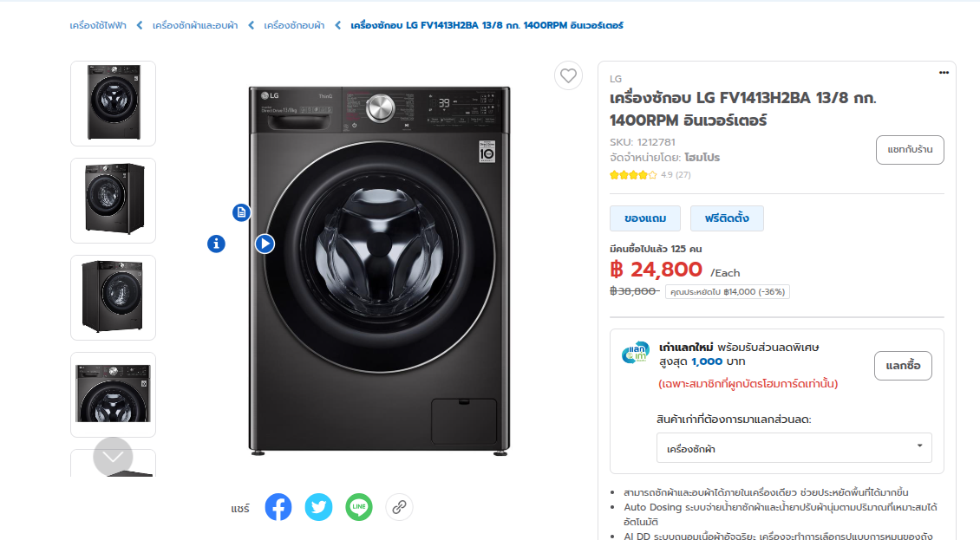Add product to wishlist with heart icon
This screenshot has width=980, height=540.
(x=568, y=76)
